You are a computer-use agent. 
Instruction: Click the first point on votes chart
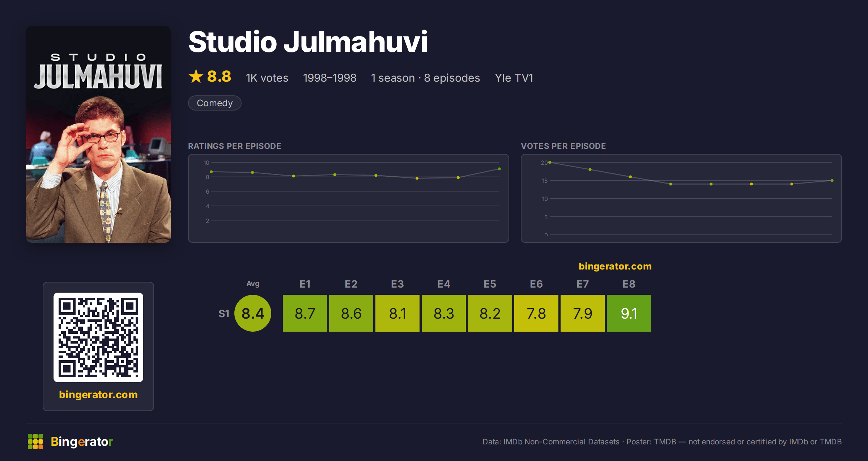point(550,162)
